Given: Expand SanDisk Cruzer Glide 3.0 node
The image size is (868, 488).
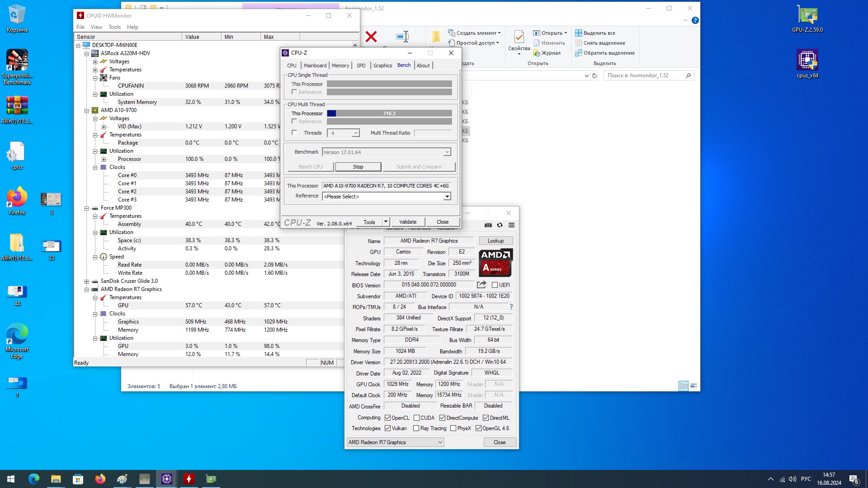Looking at the screenshot, I should point(87,282).
